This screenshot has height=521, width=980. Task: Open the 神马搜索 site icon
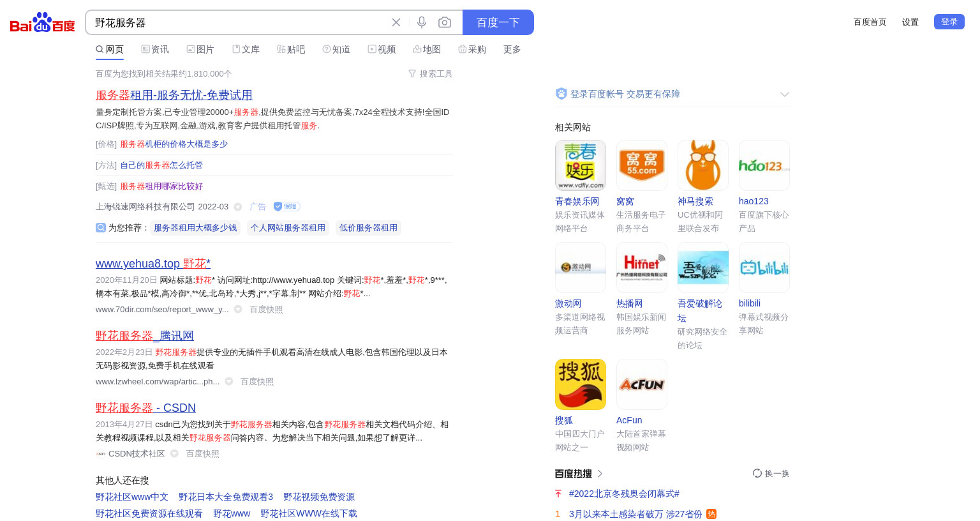click(703, 165)
